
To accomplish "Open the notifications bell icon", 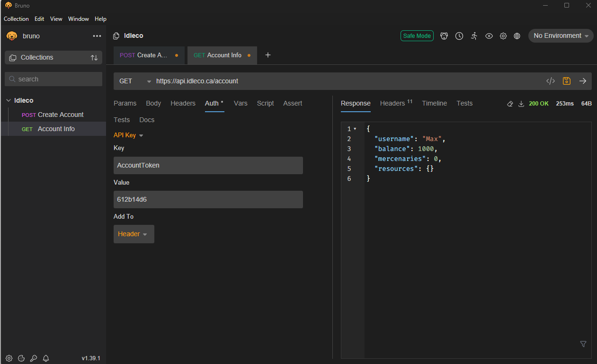I will coord(46,358).
